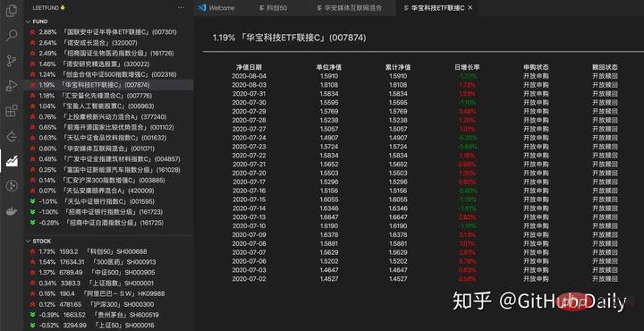The width and height of the screenshot is (644, 331).
Task: Select fund 汇安沪深300指数增强C (003885)
Action: pyautogui.click(x=109, y=181)
